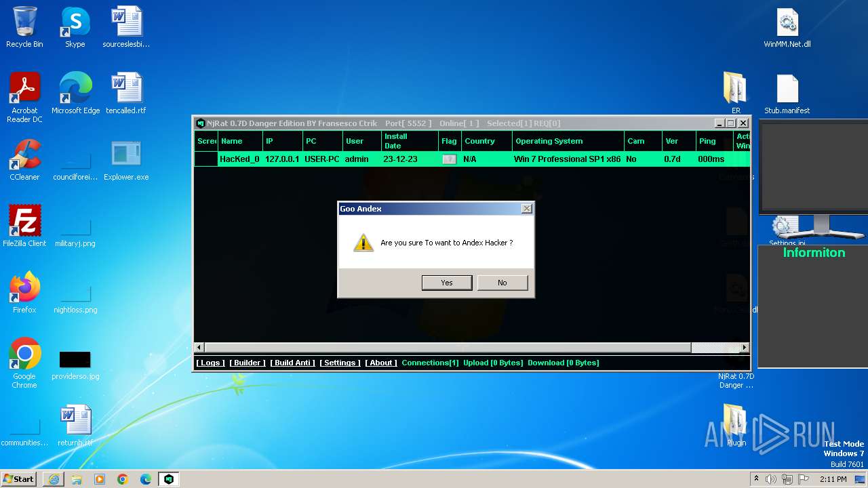Switch to NjRat taskbar button
The image size is (868, 488).
[169, 479]
